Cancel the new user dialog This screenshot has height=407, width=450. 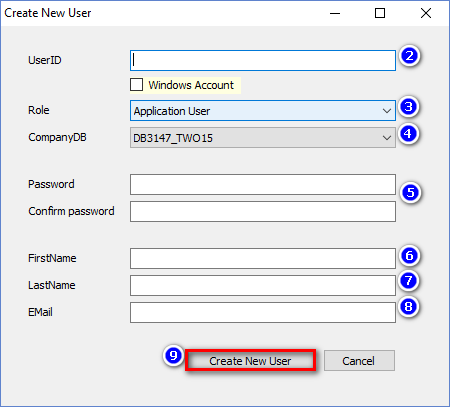pos(359,361)
